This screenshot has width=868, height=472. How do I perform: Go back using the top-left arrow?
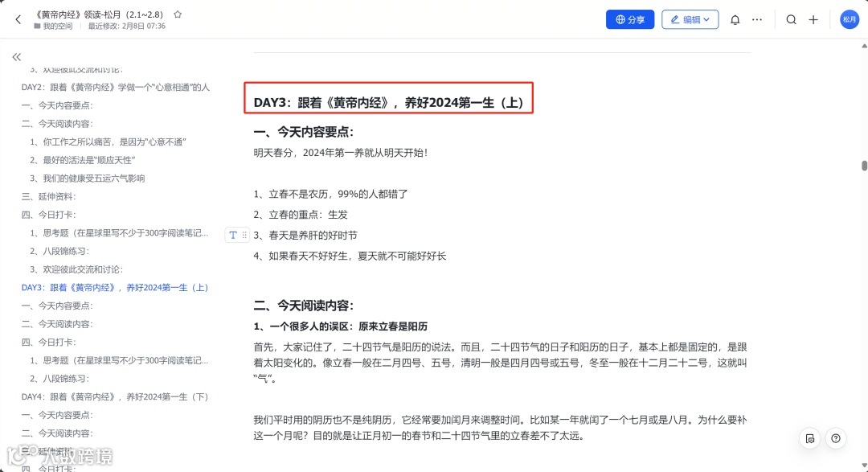(18, 19)
